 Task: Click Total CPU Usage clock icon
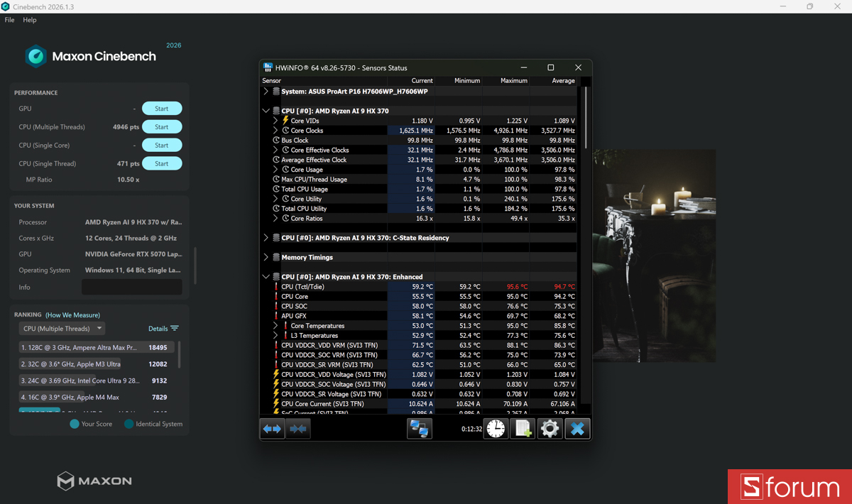click(276, 190)
